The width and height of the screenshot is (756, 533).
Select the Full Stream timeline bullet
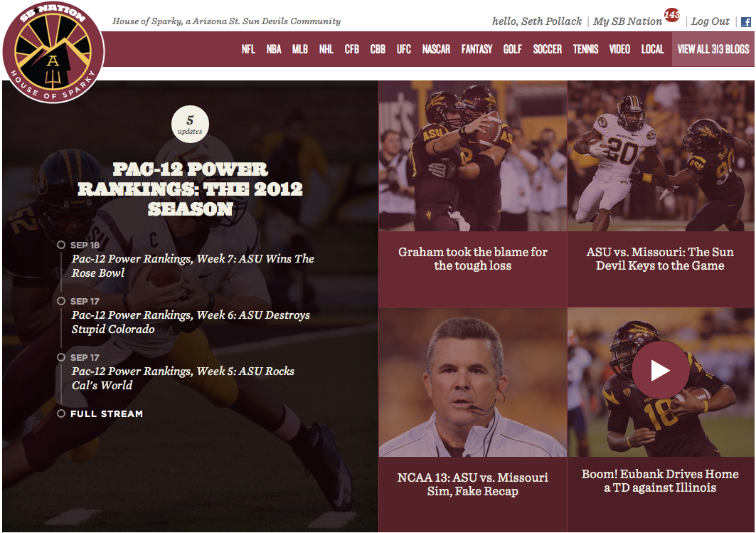point(61,413)
